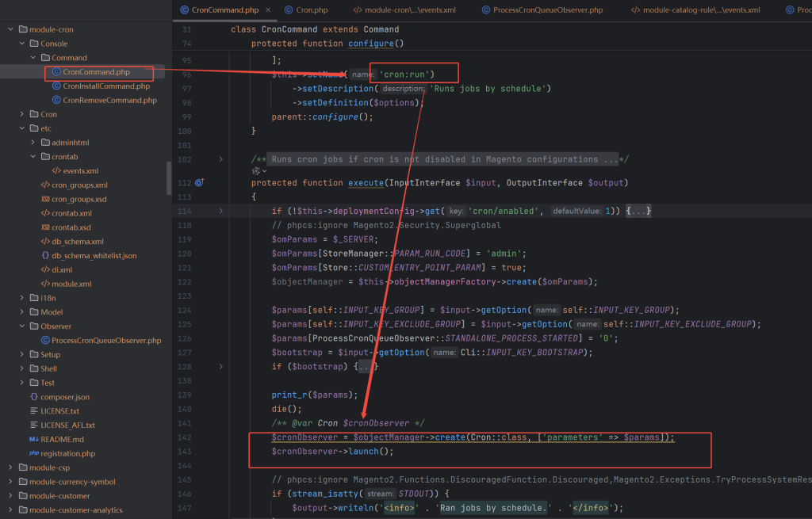Click the project tree vertical scrollbar

[x=169, y=178]
